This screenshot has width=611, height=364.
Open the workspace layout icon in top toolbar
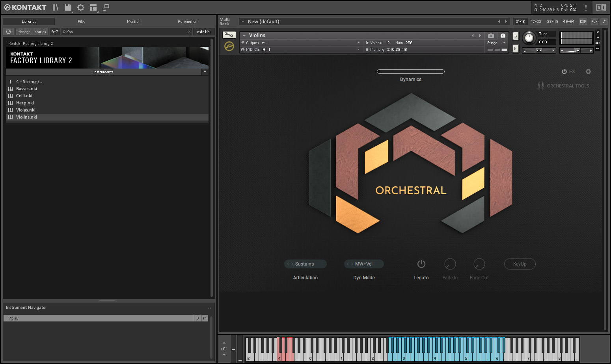coord(93,7)
